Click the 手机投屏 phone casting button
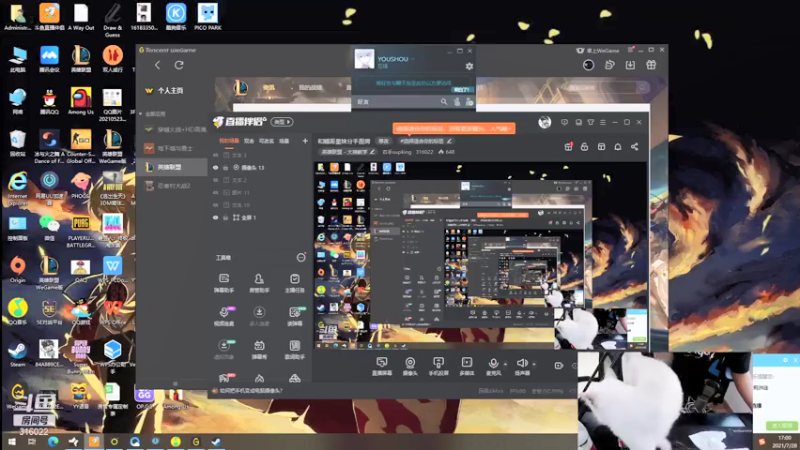800x450 pixels. pos(438,366)
